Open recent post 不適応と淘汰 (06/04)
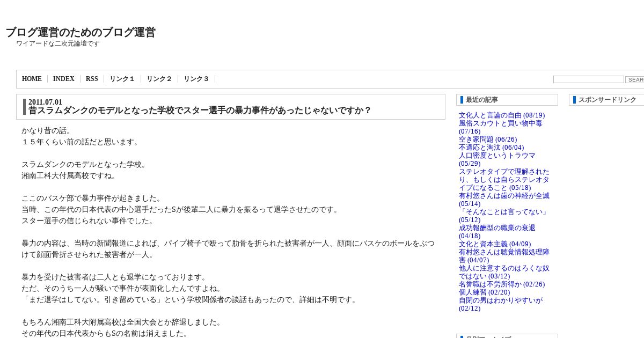 tap(492, 148)
